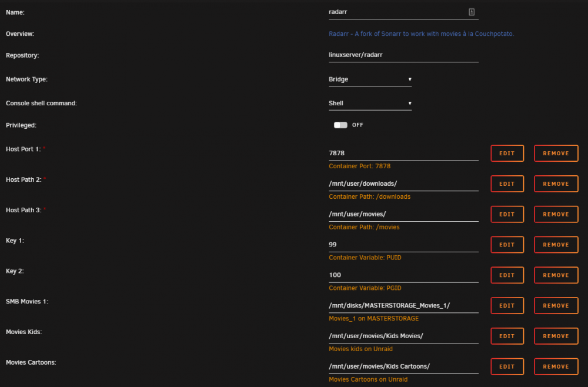Screen dimensions: 588x387
Task: Click the Name input field containing radarr
Action: tap(403, 12)
